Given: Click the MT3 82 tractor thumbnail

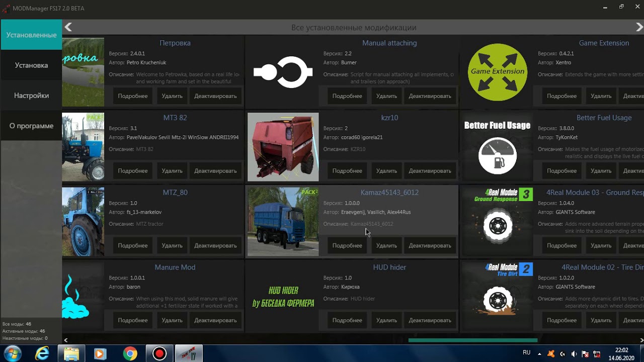Looking at the screenshot, I should 83,147.
